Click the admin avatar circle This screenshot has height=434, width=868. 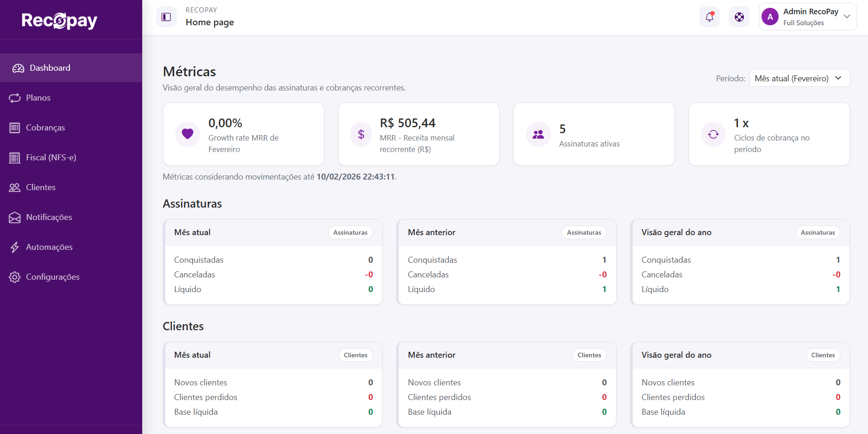770,17
